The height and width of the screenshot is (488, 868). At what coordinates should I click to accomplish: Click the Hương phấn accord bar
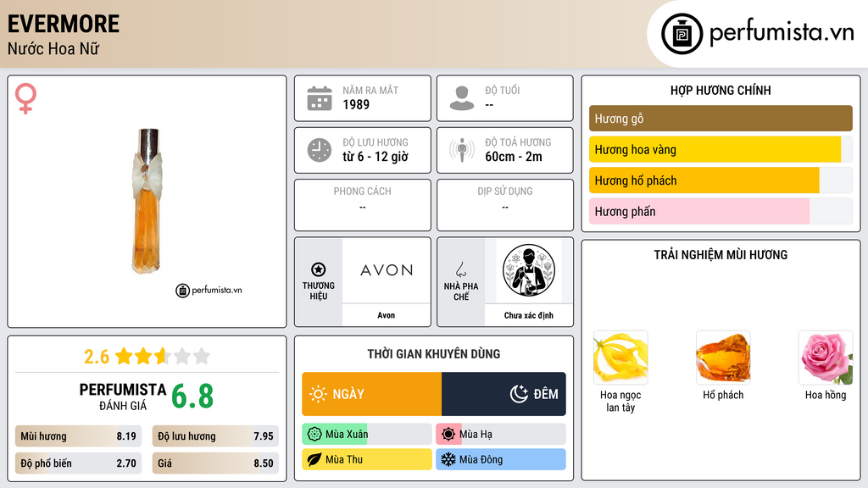721,211
